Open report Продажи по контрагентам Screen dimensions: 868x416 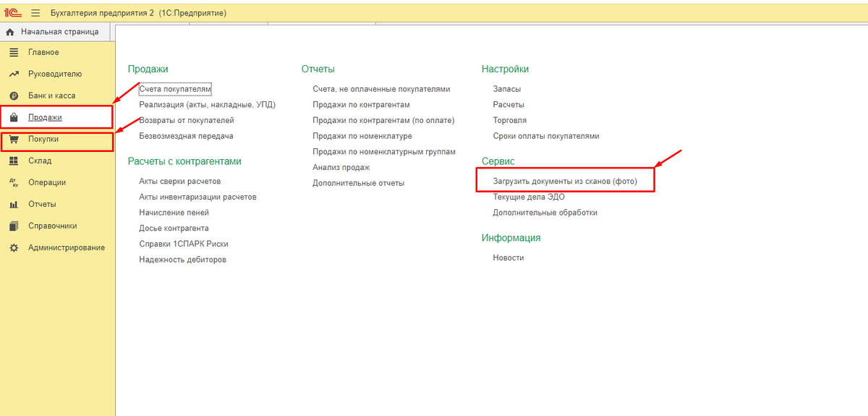click(361, 105)
